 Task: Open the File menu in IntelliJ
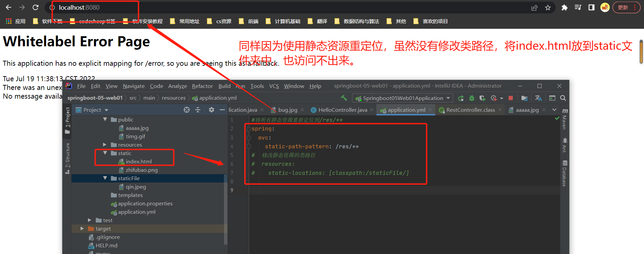(81, 86)
